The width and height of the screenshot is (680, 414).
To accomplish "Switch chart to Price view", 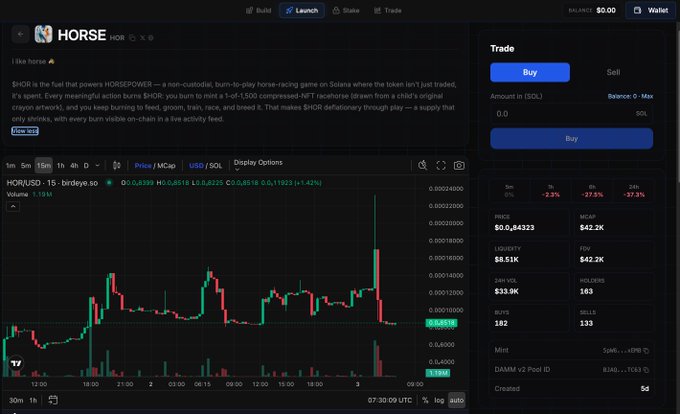I will 143,166.
